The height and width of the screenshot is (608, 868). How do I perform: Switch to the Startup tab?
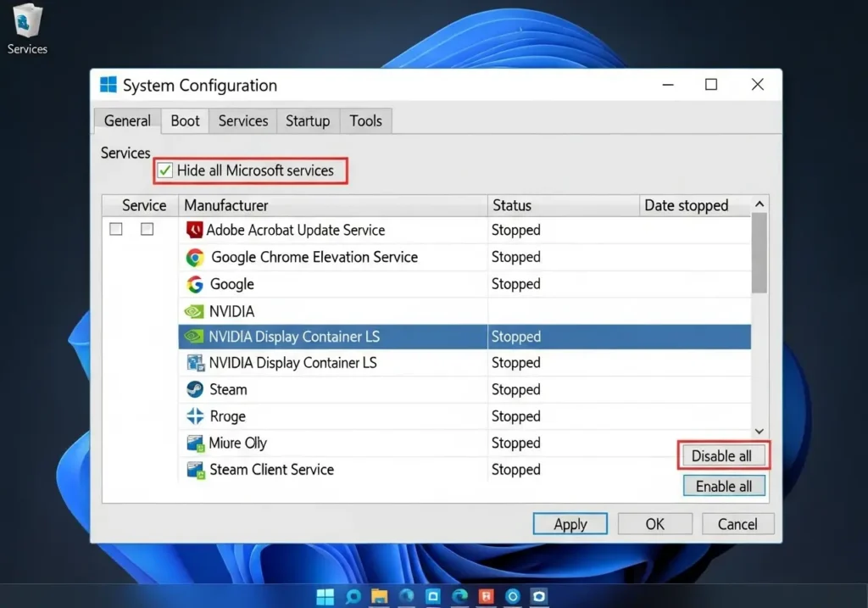click(x=308, y=120)
